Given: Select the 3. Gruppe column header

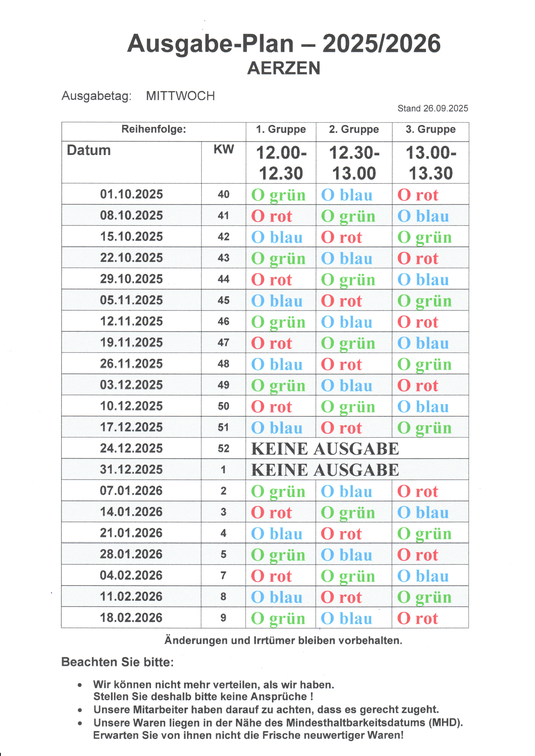Looking at the screenshot, I should (x=430, y=130).
